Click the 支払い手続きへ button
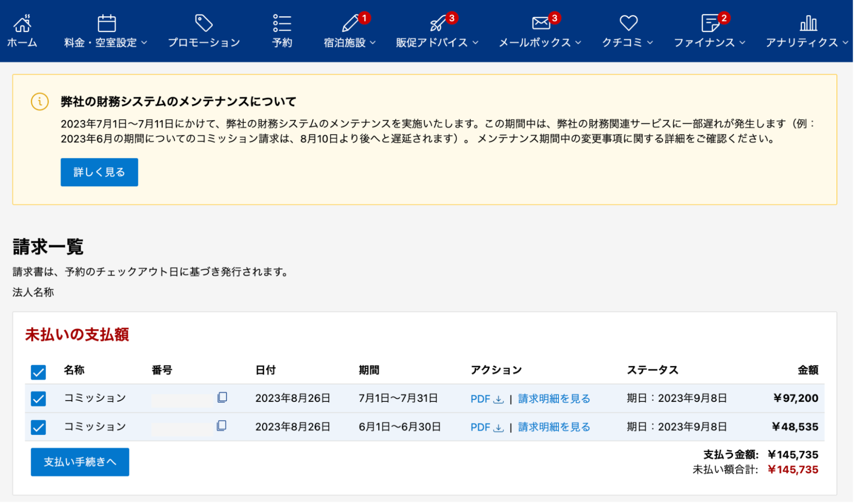The width and height of the screenshot is (854, 504). [x=80, y=462]
